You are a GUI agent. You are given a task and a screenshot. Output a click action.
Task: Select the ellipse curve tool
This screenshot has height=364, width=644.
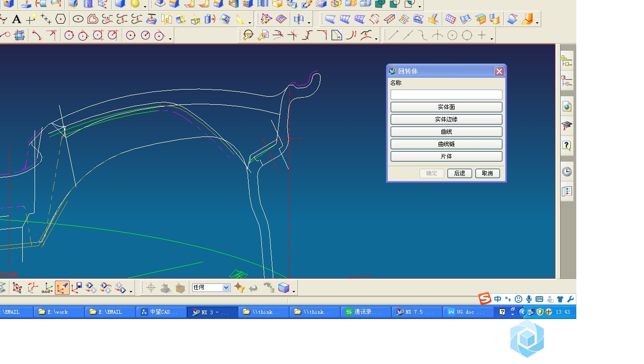point(78,19)
